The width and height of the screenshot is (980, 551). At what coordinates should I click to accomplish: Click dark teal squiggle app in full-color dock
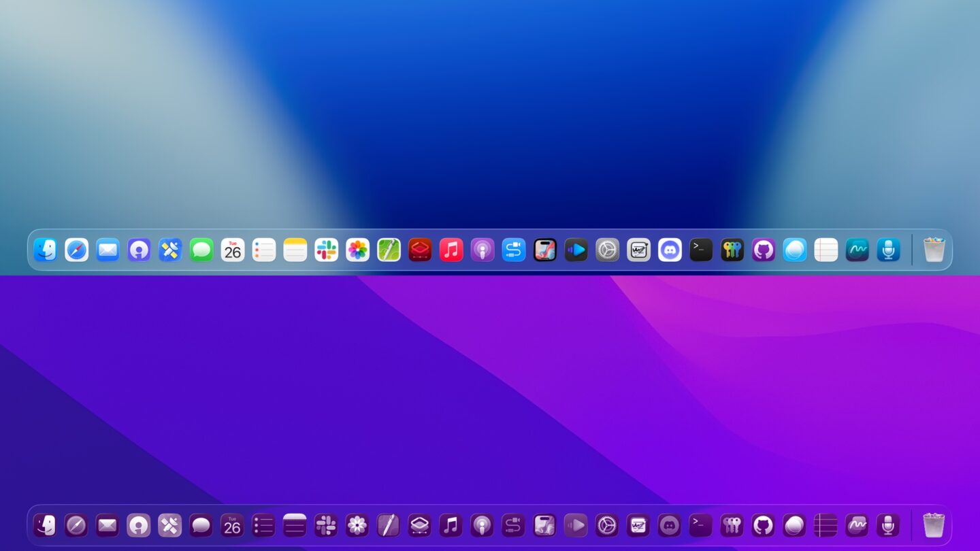(857, 250)
